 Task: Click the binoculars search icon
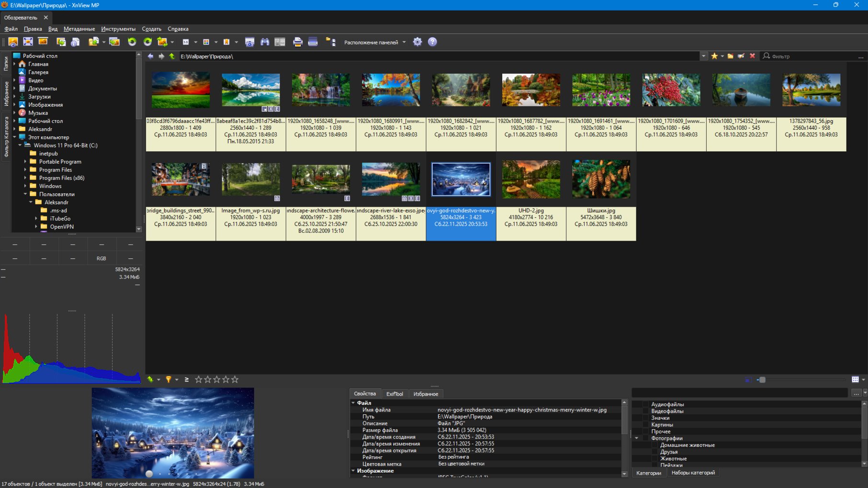[265, 42]
